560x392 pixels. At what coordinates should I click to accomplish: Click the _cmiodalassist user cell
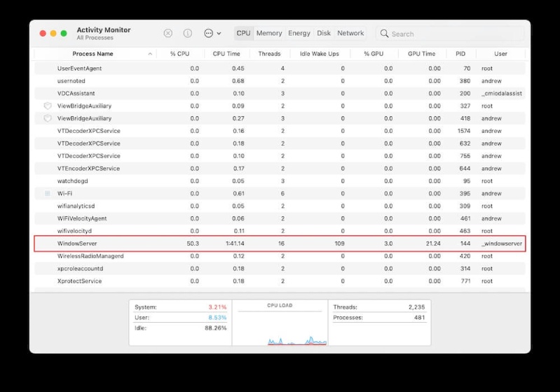tap(501, 94)
